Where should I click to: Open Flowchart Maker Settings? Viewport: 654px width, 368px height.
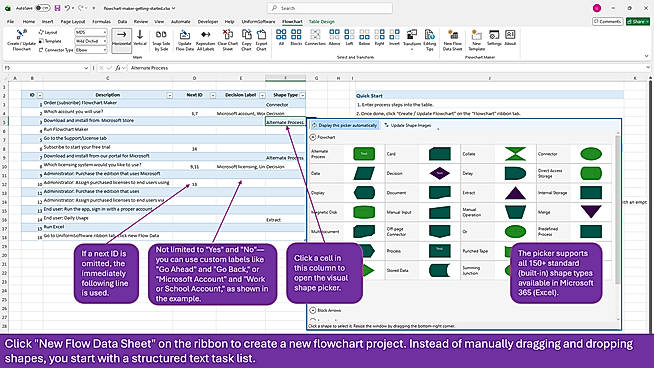point(494,38)
